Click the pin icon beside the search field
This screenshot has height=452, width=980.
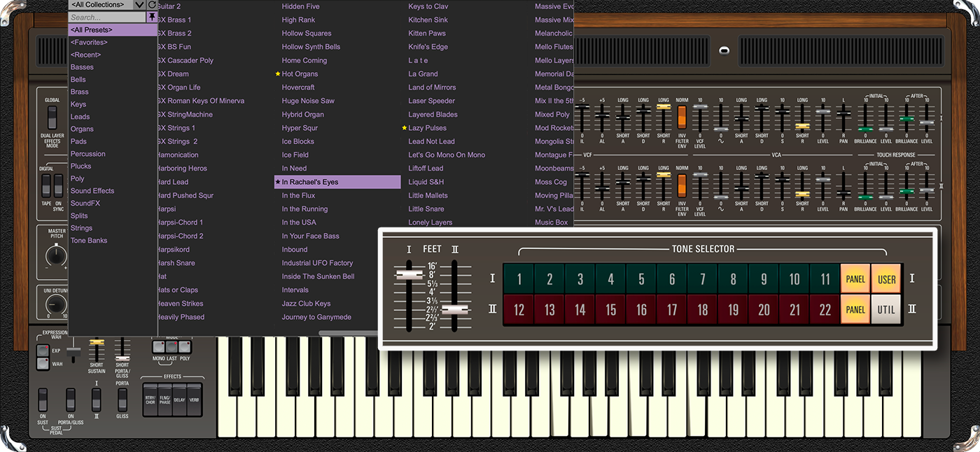[152, 17]
